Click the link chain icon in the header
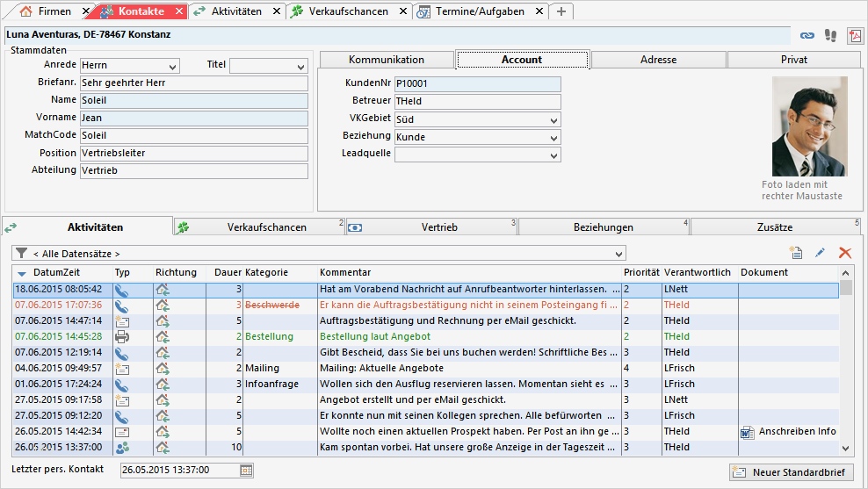 pos(807,35)
